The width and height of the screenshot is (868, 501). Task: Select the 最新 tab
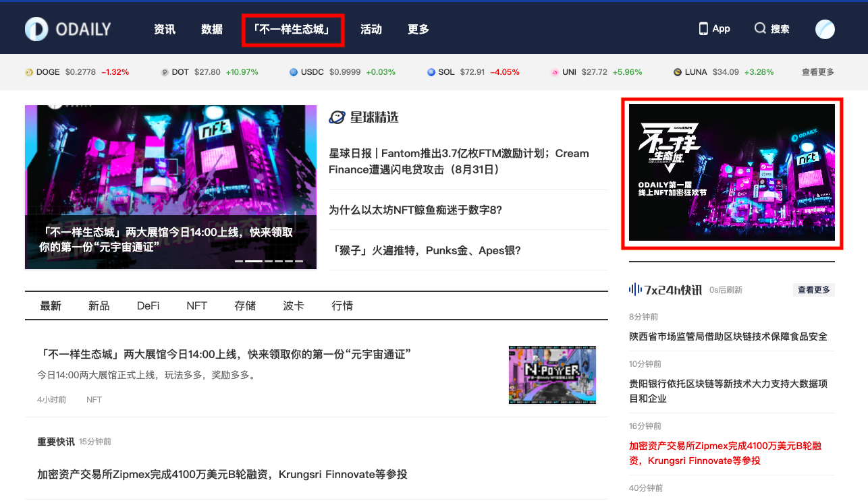(51, 305)
